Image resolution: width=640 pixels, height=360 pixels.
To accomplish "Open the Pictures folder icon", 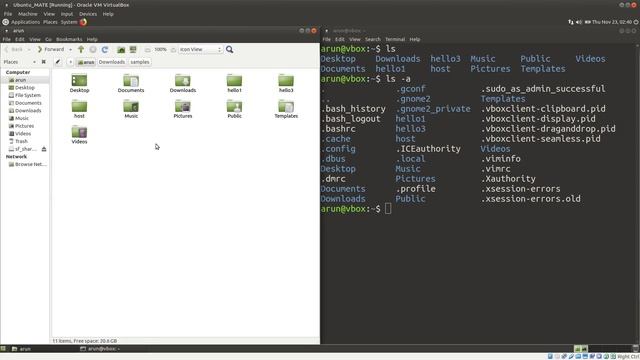I will tap(183, 109).
